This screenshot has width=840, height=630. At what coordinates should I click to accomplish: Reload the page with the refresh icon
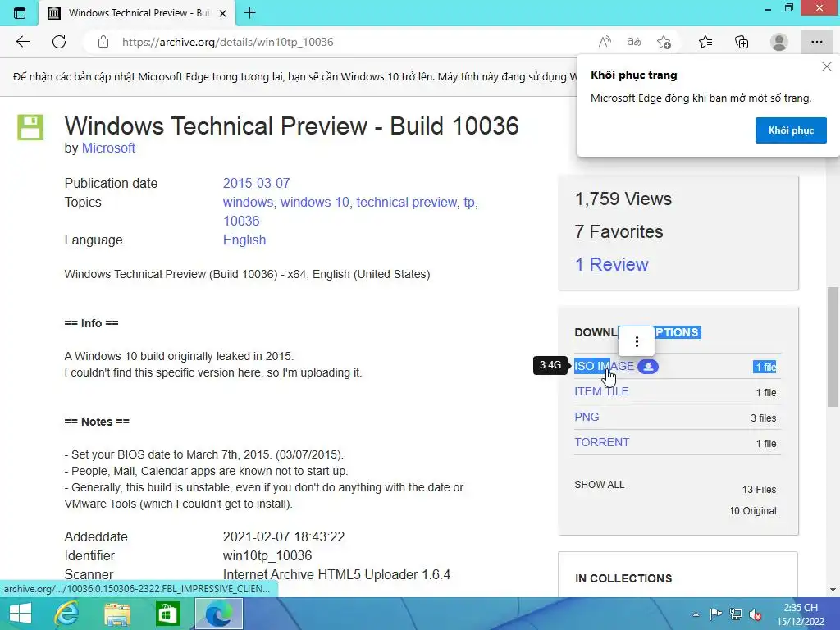(59, 42)
